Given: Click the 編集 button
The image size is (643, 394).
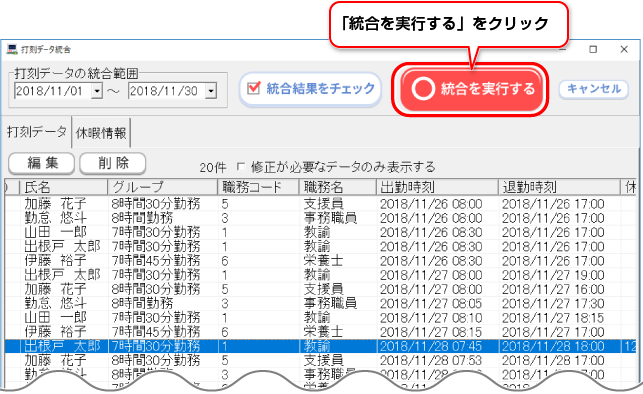Looking at the screenshot, I should click(x=41, y=163).
